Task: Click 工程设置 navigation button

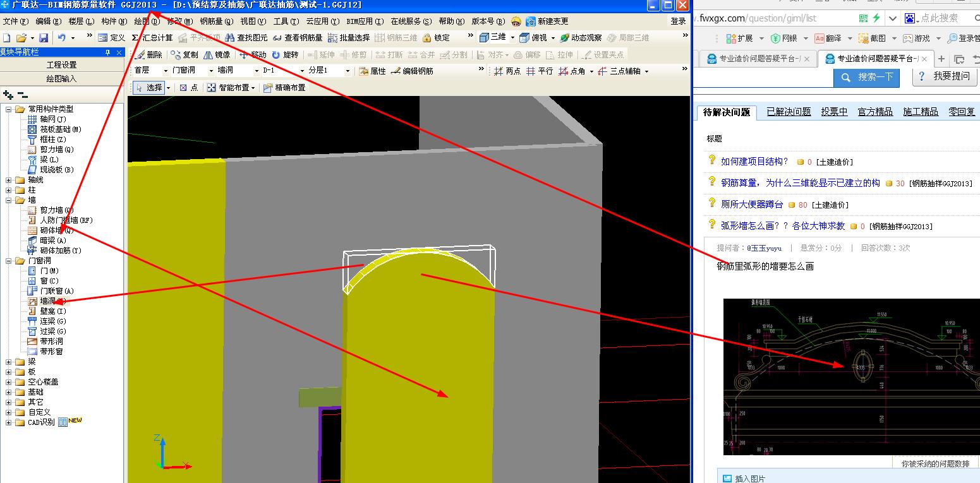Action: click(x=62, y=65)
